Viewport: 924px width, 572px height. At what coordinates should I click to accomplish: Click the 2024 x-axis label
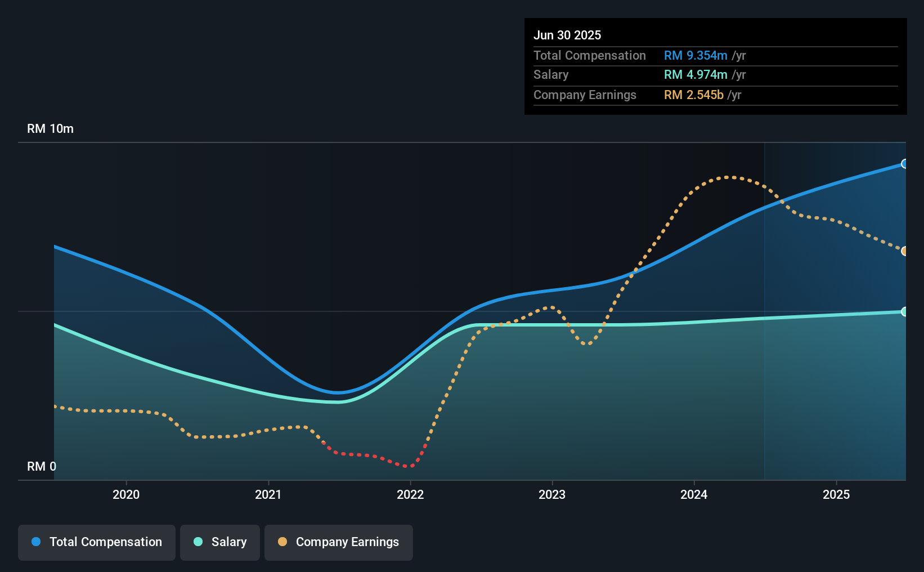[x=694, y=494]
